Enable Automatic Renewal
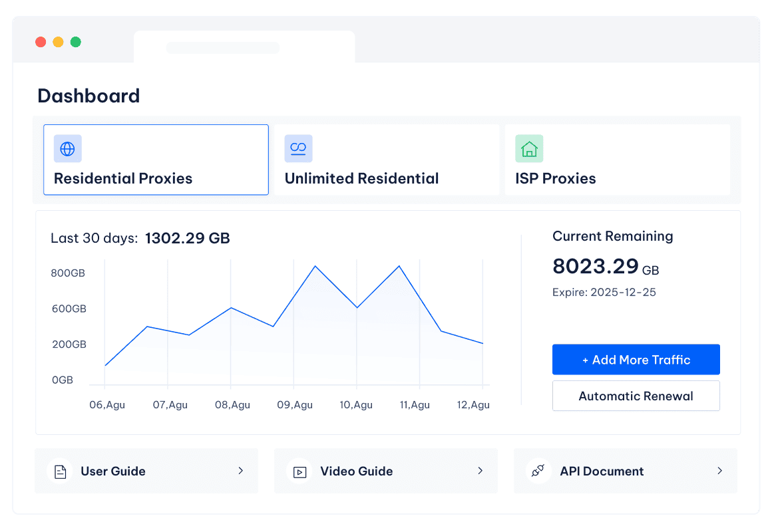This screenshot has width=772, height=532. 636,396
